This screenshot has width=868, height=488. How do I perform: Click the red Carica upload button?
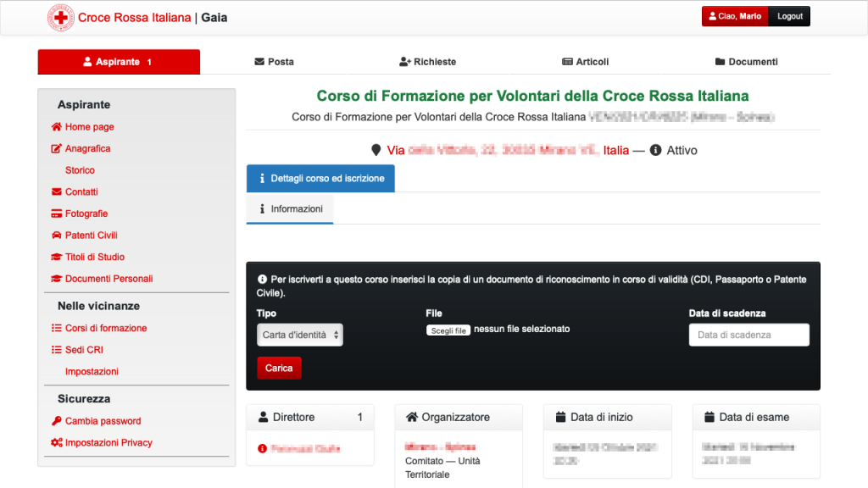click(x=279, y=368)
